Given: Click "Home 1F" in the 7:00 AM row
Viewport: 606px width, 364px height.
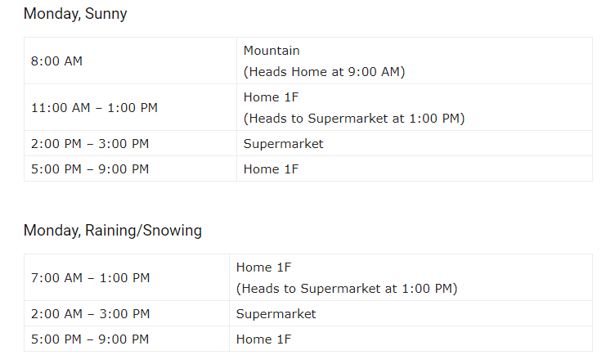Looking at the screenshot, I should pos(263,267).
